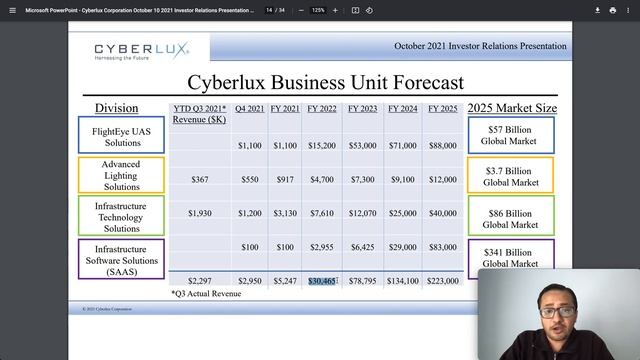Click the Q4 2021 column header
640x360 pixels.
click(249, 109)
